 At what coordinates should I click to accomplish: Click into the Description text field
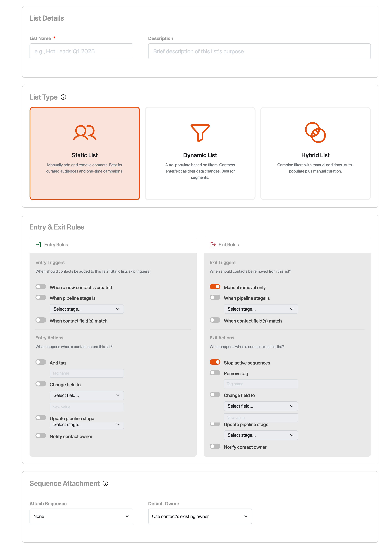260,51
